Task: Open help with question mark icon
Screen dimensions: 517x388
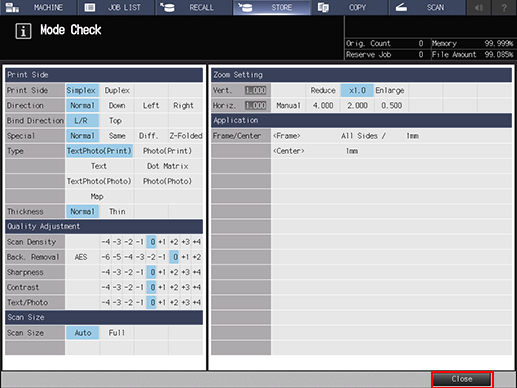Action: (504, 7)
